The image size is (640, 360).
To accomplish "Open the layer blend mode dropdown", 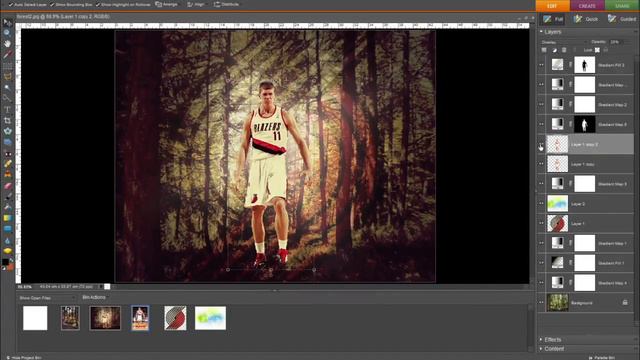I will 563,42.
